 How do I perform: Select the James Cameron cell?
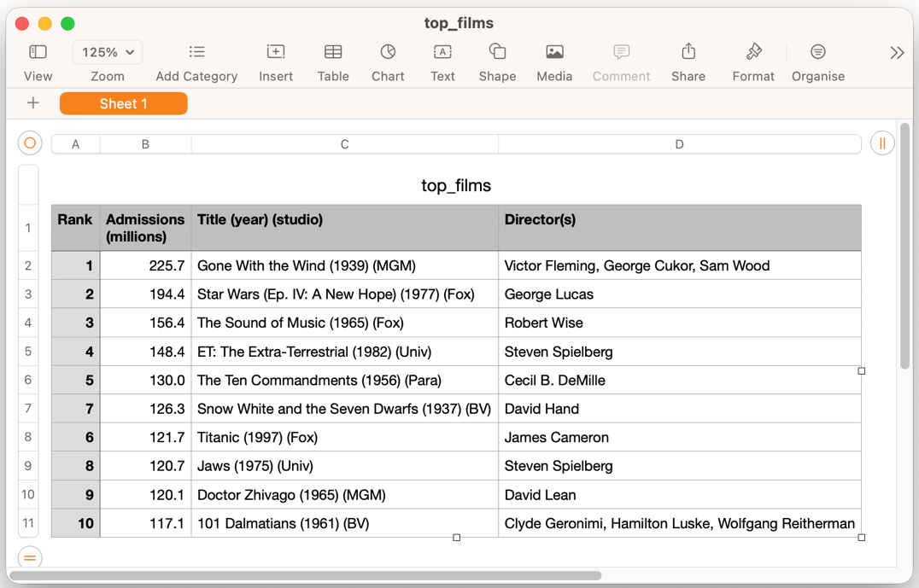coord(680,437)
